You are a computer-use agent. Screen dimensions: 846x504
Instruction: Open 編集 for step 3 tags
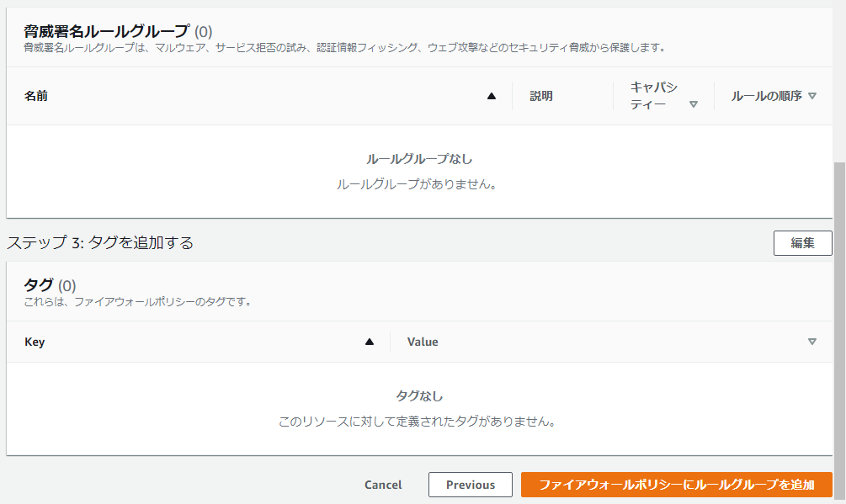[803, 243]
